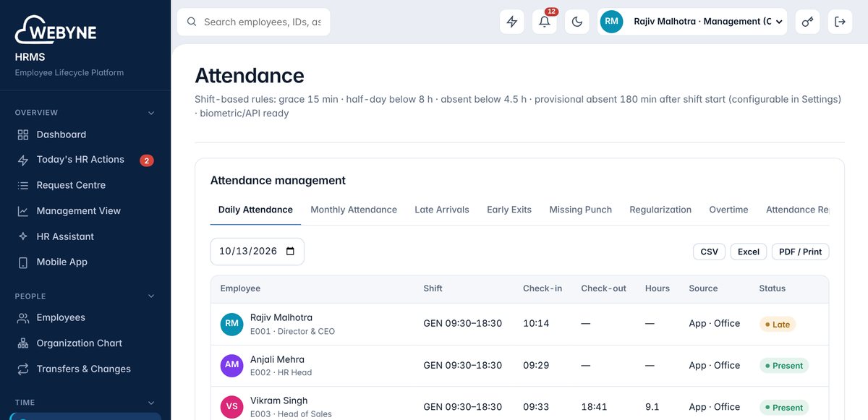Switch to the Late Arrivals tab

(x=442, y=210)
